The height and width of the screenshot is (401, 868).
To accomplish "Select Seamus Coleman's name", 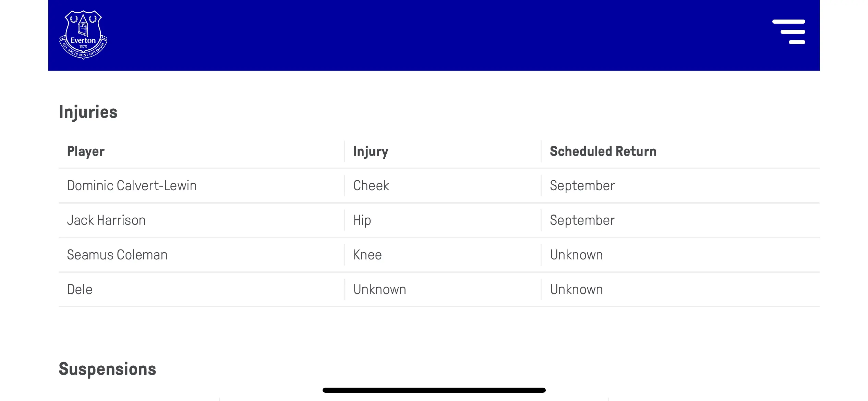I will pyautogui.click(x=117, y=255).
